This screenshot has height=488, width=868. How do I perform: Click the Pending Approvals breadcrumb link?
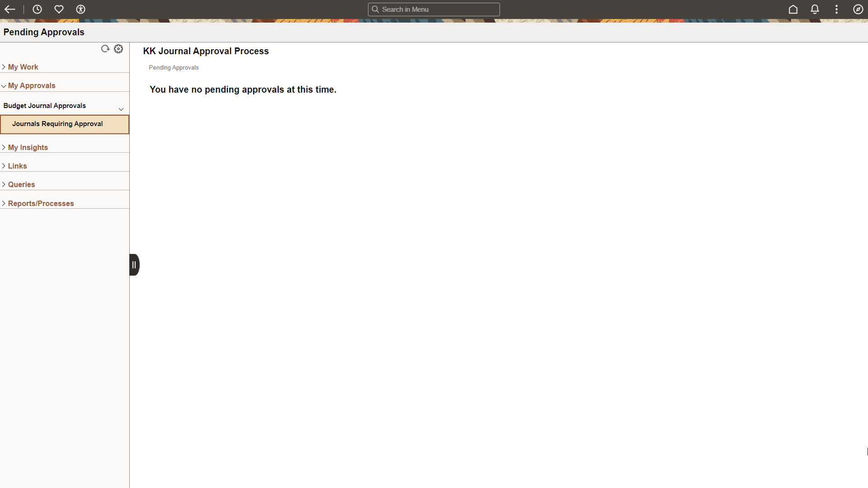174,67
